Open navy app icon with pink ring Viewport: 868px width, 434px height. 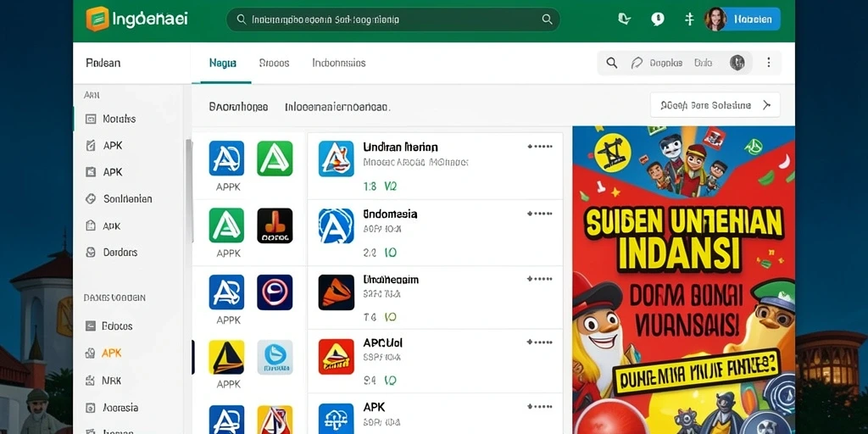(275, 292)
